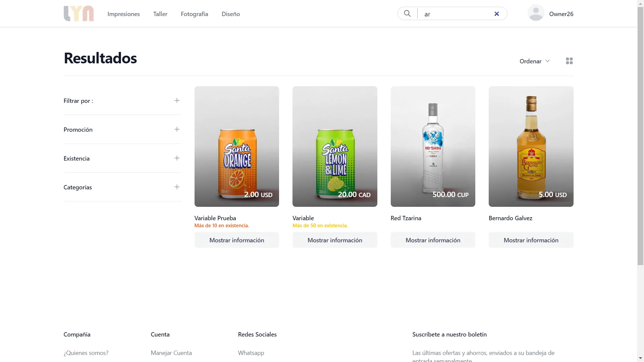Click the 500.00 CUP price label
The image size is (644, 362).
tap(450, 194)
